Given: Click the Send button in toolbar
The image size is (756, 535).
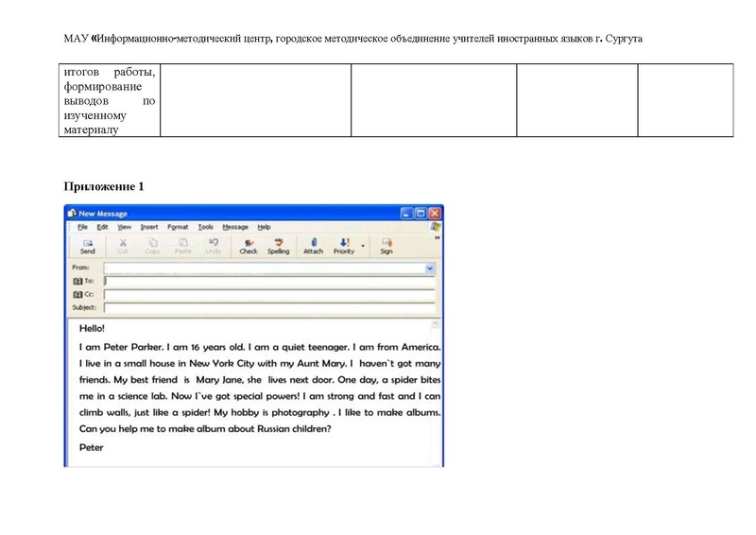Looking at the screenshot, I should point(87,246).
